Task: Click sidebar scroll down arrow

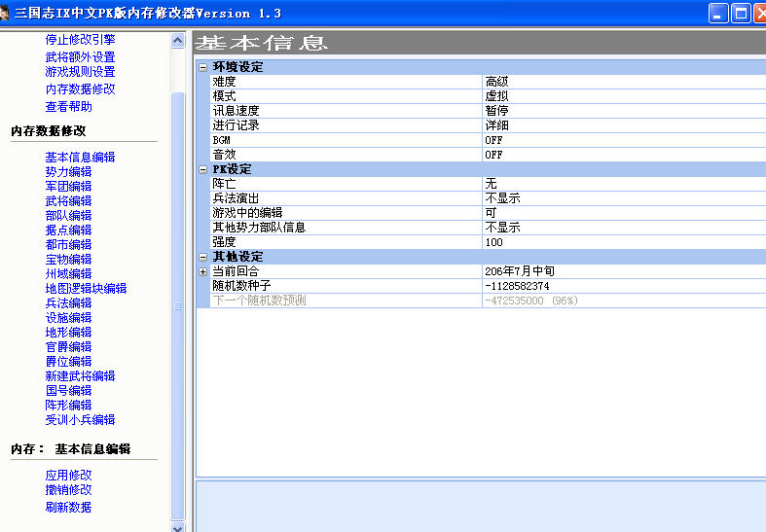Action: coord(177,526)
